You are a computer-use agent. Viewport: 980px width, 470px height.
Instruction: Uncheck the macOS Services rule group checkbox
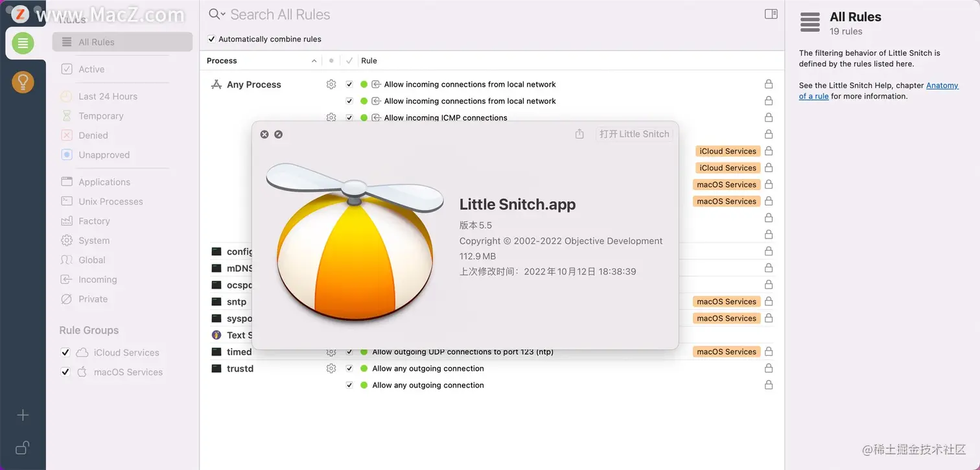pyautogui.click(x=65, y=372)
